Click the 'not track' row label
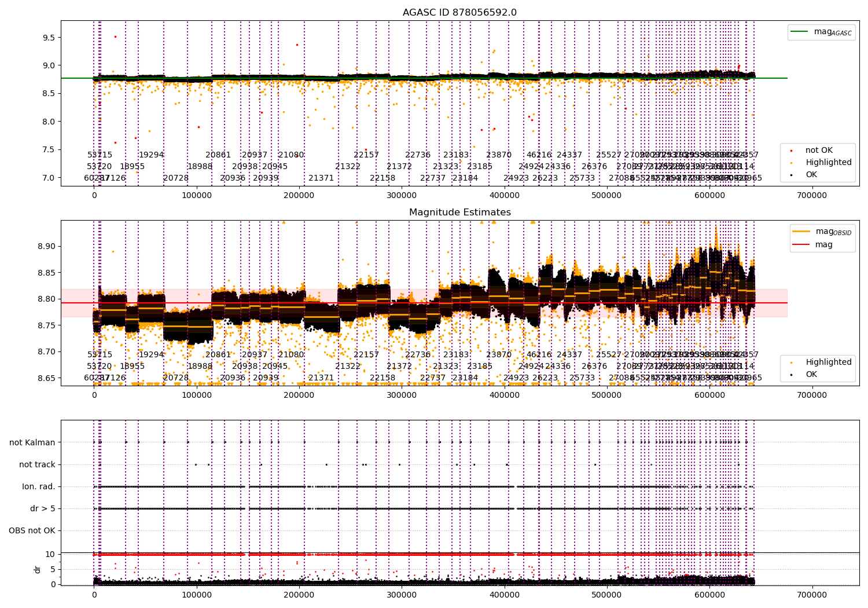868x608 pixels. click(x=37, y=465)
